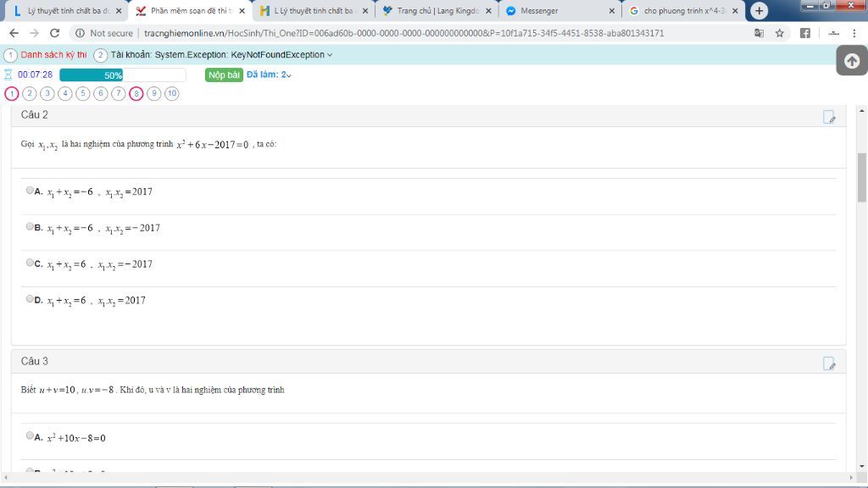
Task: Click the translate page icon in address bar
Action: (x=759, y=33)
